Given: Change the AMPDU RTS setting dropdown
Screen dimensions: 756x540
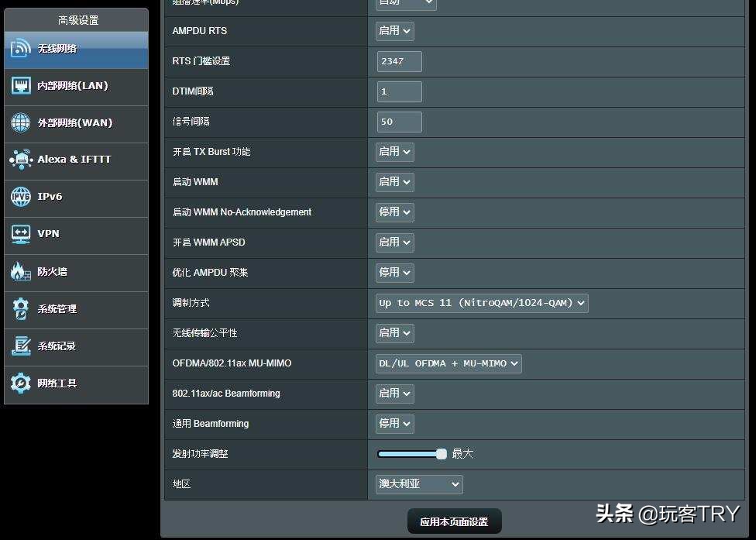Looking at the screenshot, I should point(393,31).
